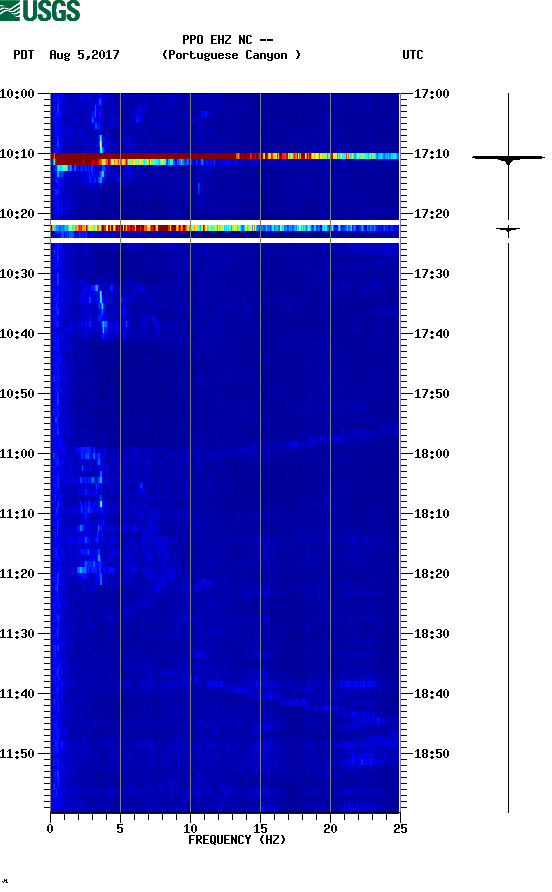Click the USGS logo

point(40,10)
